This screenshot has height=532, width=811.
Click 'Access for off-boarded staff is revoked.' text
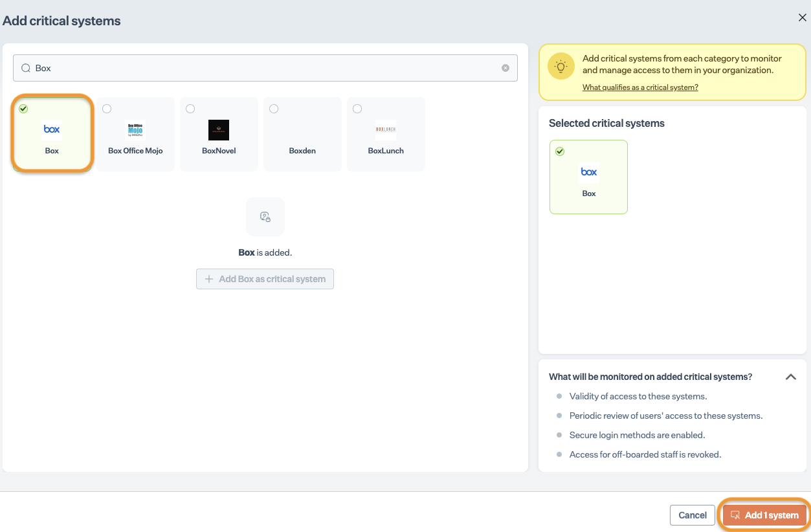[x=645, y=454]
